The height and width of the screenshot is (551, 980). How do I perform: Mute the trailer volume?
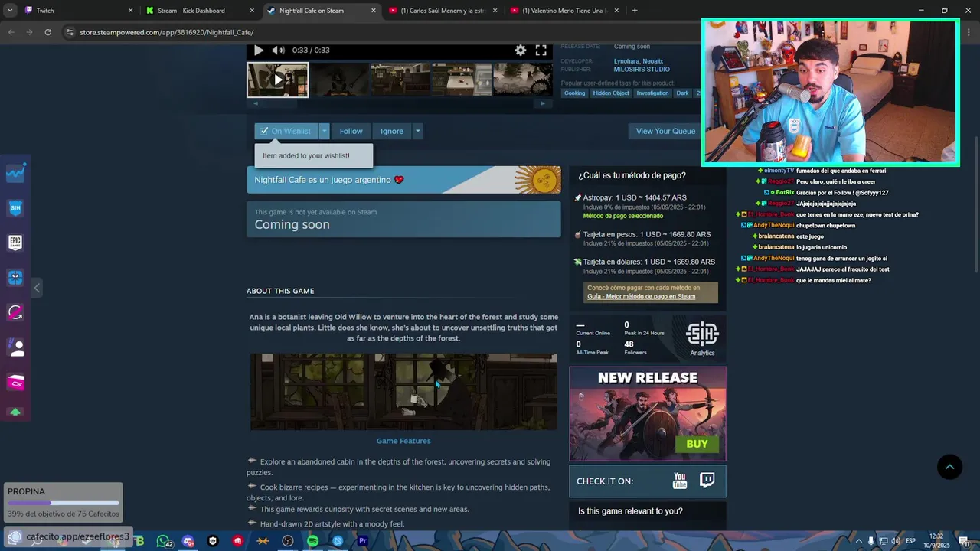[278, 50]
